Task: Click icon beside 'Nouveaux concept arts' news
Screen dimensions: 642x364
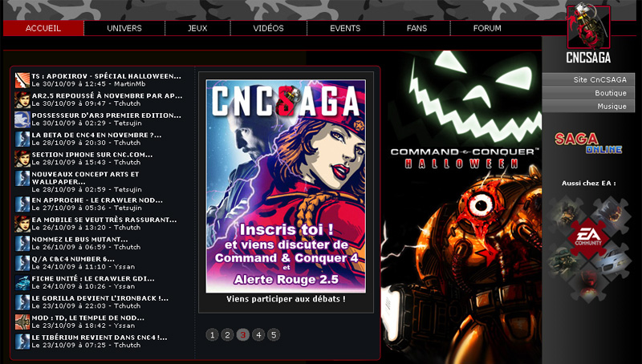Action: click(x=22, y=178)
